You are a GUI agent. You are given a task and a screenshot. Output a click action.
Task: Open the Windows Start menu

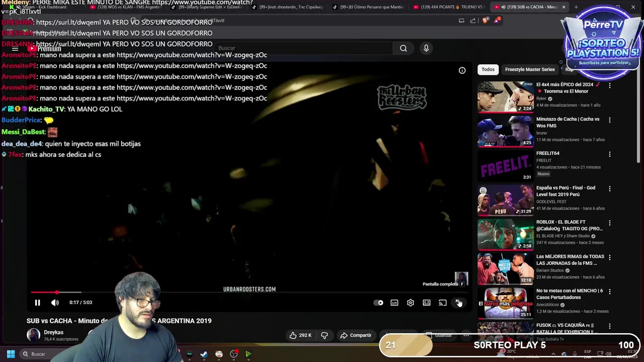pyautogui.click(x=11, y=354)
